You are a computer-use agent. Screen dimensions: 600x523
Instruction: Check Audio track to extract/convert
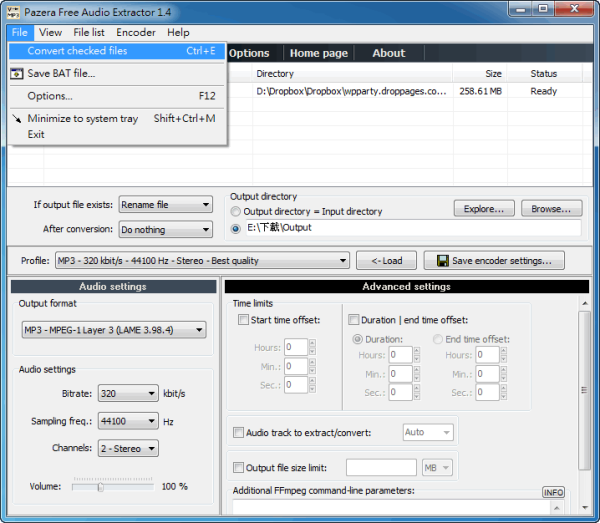coord(238,433)
